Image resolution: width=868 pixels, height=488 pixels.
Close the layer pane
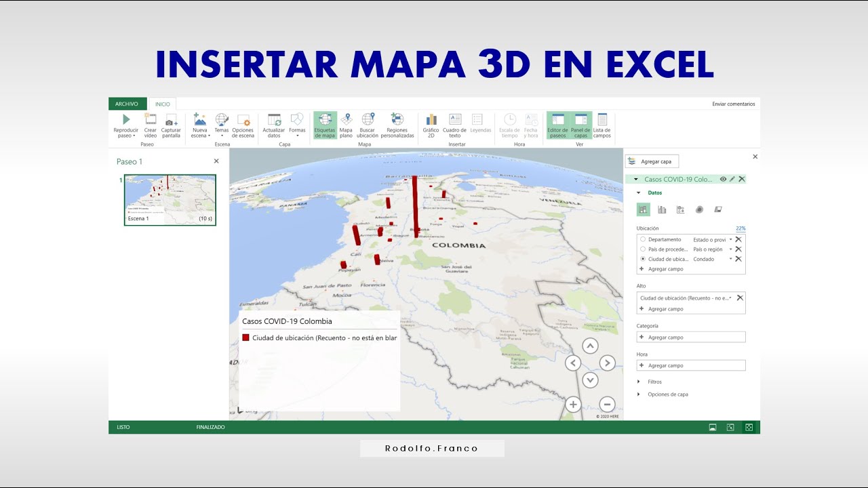755,157
